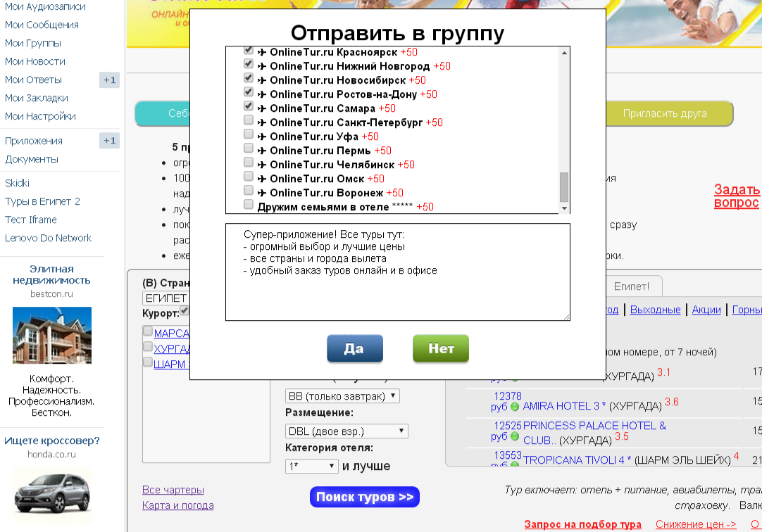The image size is (762, 532).
Task: Click the group list scrollbar thumb
Action: pos(564,187)
